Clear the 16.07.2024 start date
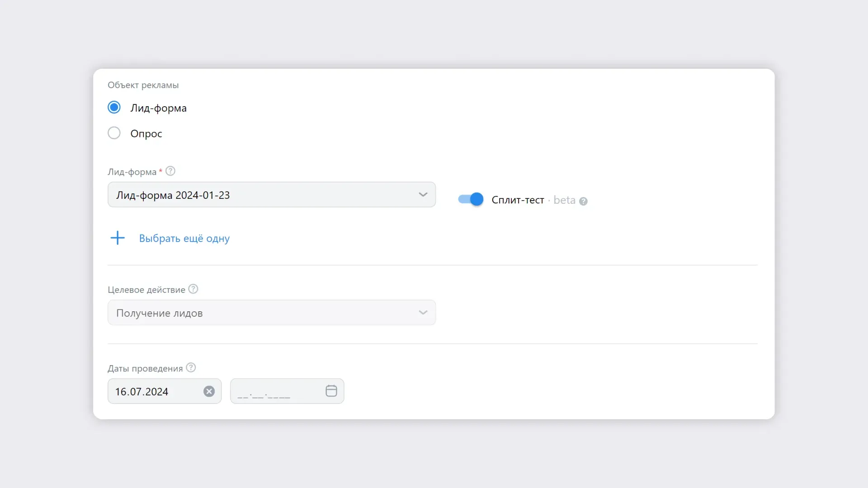The width and height of the screenshot is (868, 488). pyautogui.click(x=209, y=391)
